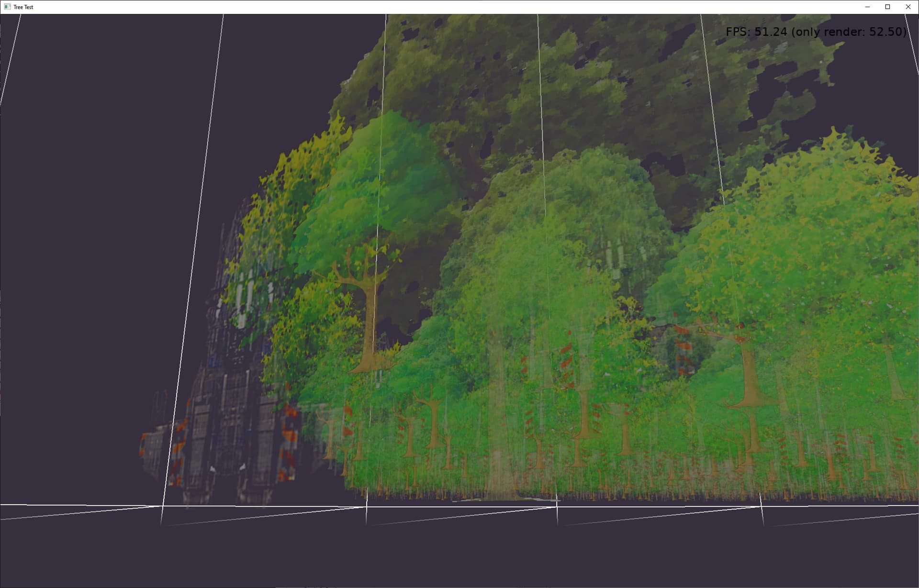The width and height of the screenshot is (919, 588).
Task: Minimize the Tree Test window
Action: pyautogui.click(x=867, y=7)
